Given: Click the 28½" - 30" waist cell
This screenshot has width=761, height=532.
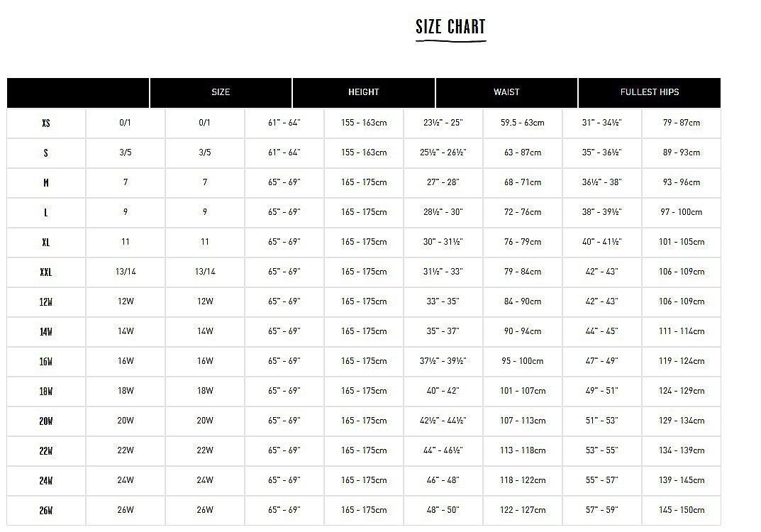Looking at the screenshot, I should [x=443, y=213].
